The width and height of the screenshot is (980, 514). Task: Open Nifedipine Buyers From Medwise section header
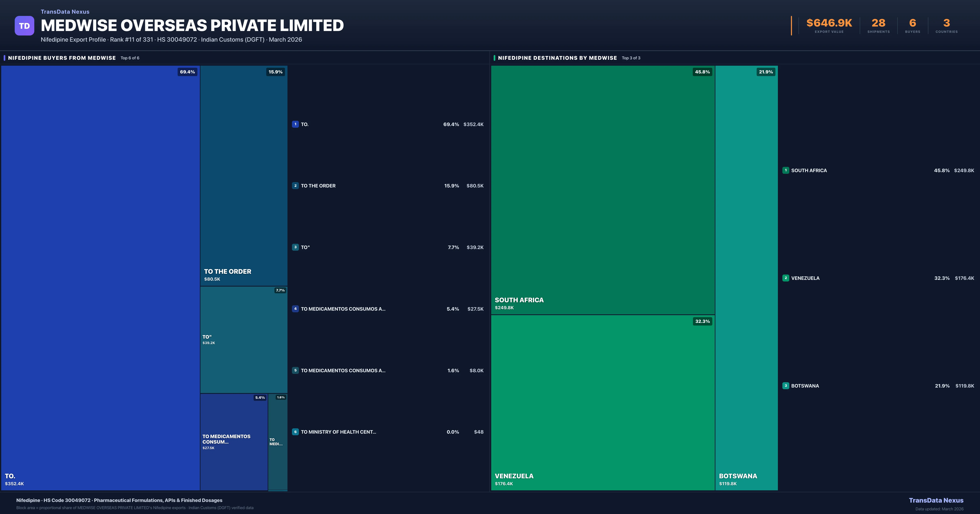62,58
